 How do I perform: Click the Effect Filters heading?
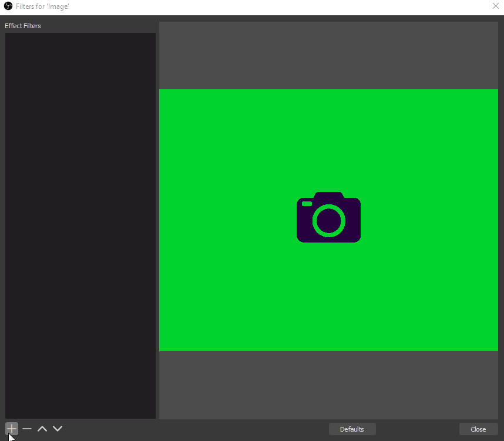coord(22,26)
